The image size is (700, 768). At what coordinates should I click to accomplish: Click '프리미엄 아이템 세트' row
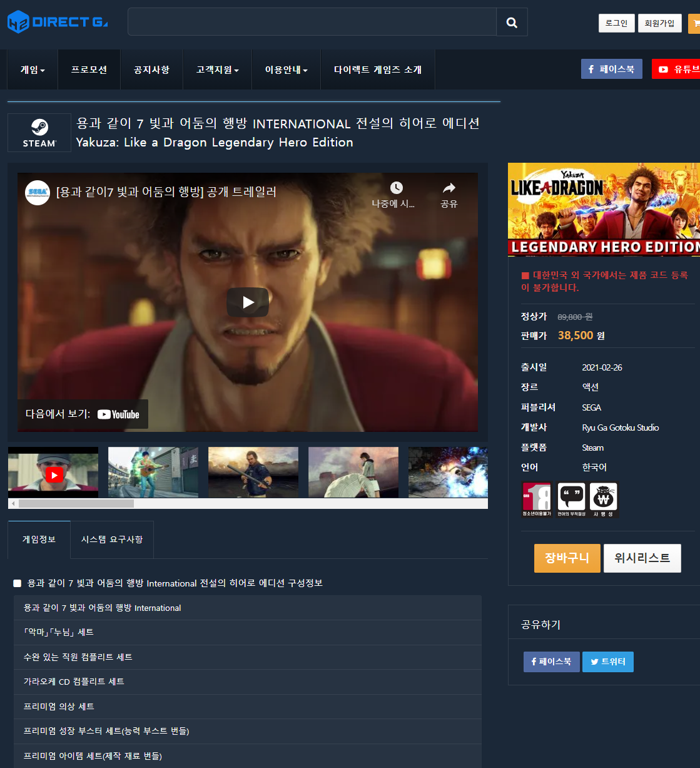(x=248, y=756)
